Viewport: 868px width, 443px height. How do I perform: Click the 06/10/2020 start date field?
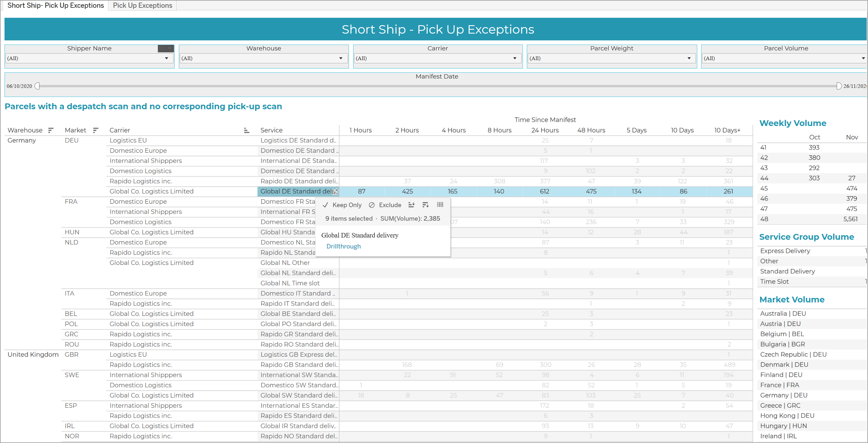pyautogui.click(x=20, y=86)
